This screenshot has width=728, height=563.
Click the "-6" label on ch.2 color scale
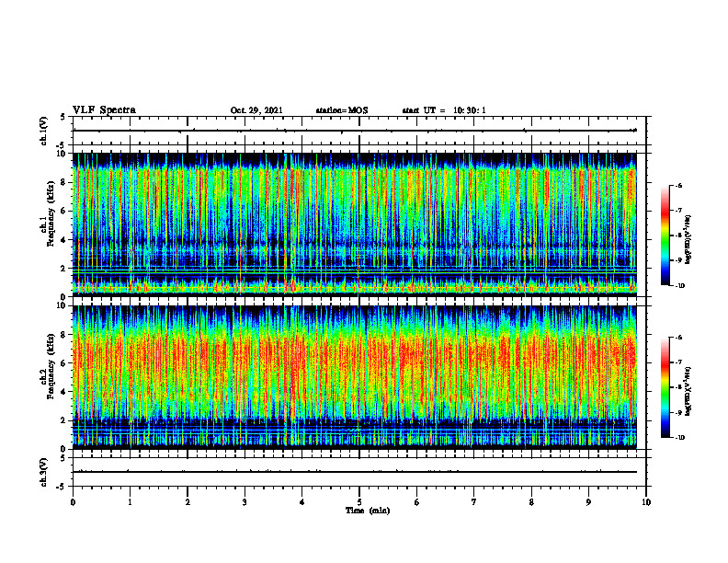(x=678, y=338)
